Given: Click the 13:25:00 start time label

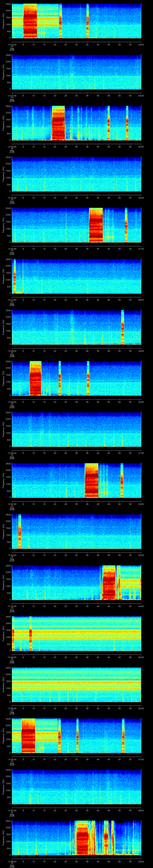Looking at the screenshot, I should pos(12,197).
